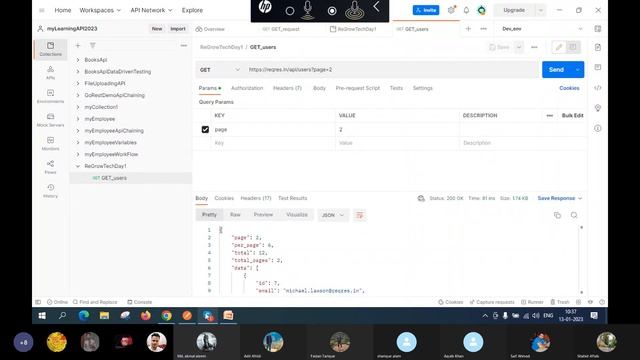Click the New button
The width and height of the screenshot is (640, 360).
(x=157, y=29)
